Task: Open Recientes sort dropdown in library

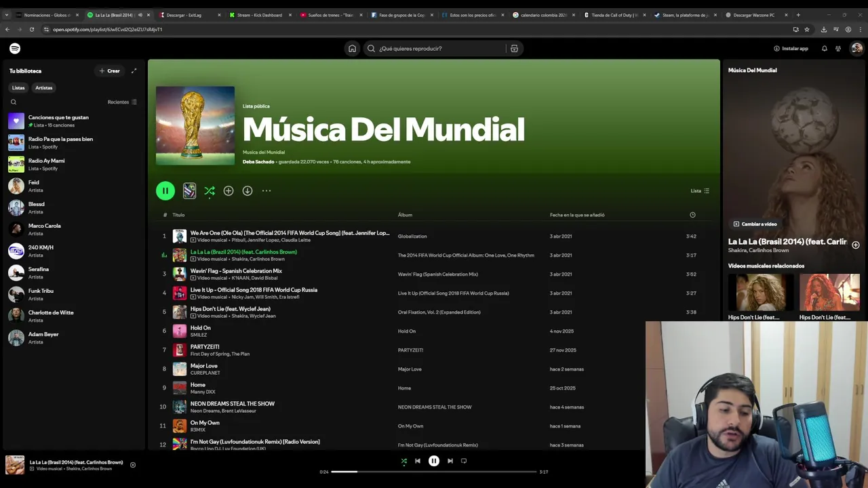Action: [122, 102]
